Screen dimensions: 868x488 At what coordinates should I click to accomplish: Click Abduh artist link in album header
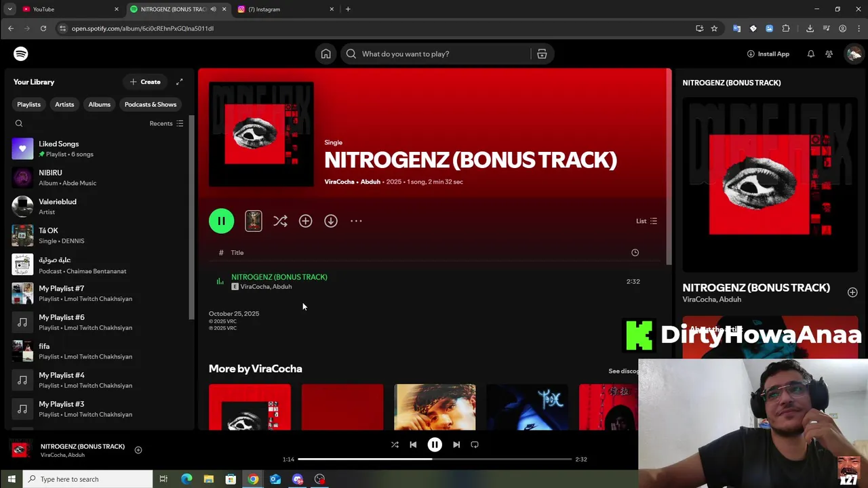tap(370, 182)
